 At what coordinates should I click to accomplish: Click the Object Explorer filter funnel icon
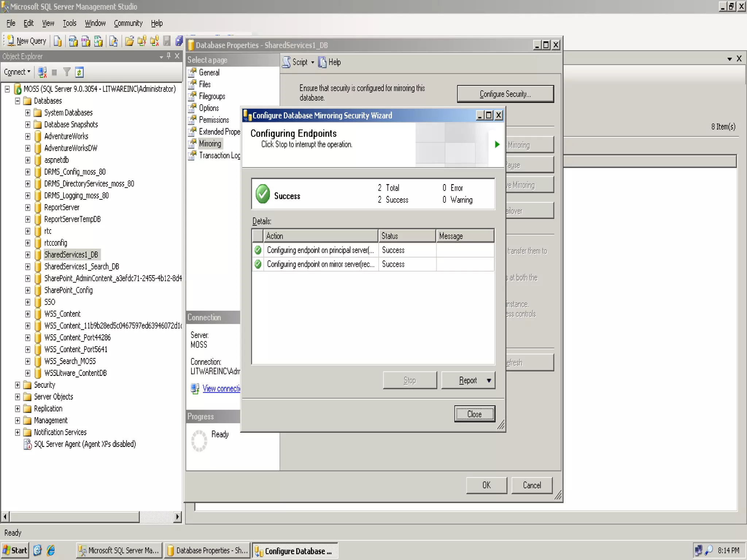tap(67, 72)
